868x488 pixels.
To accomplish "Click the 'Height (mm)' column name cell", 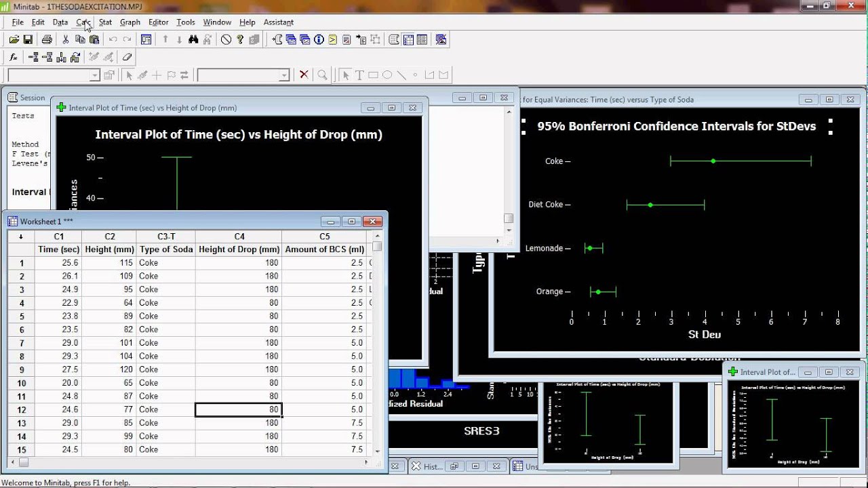I will pyautogui.click(x=110, y=249).
